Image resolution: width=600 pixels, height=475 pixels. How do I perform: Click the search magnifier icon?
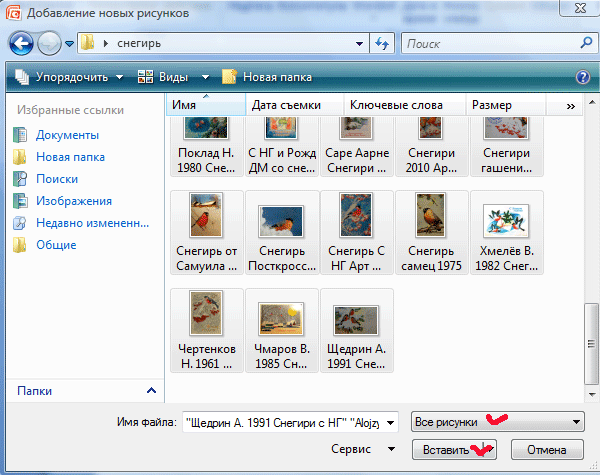click(586, 43)
